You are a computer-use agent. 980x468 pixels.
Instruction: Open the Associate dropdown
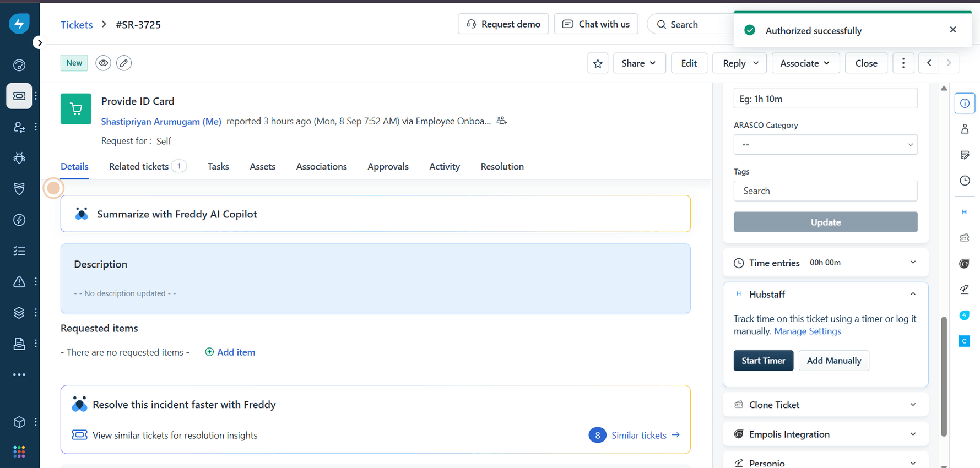805,63
